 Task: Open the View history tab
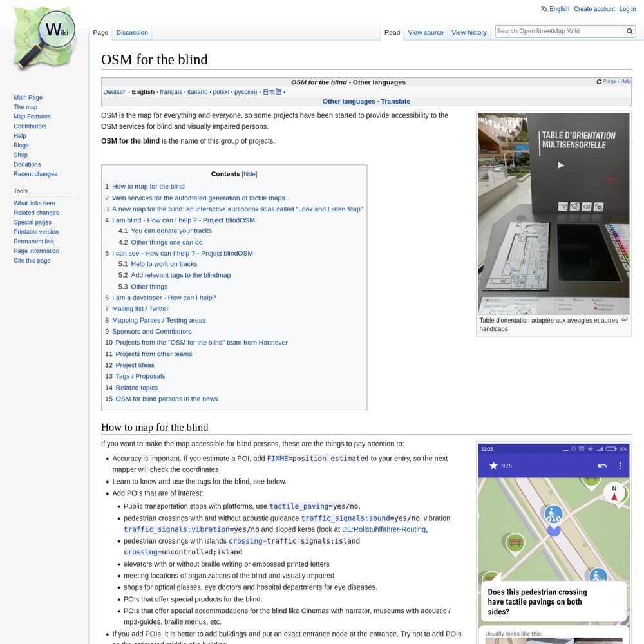click(469, 32)
